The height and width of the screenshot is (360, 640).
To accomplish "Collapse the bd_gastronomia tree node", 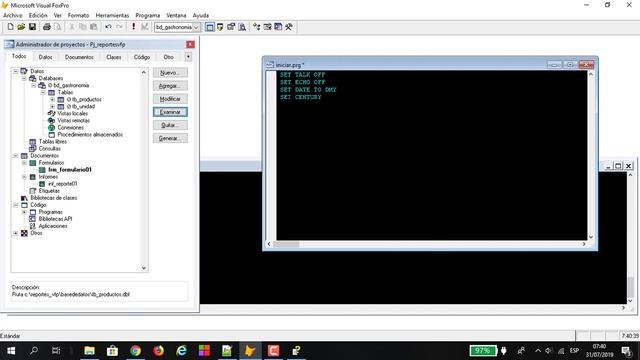I will coord(33,85).
